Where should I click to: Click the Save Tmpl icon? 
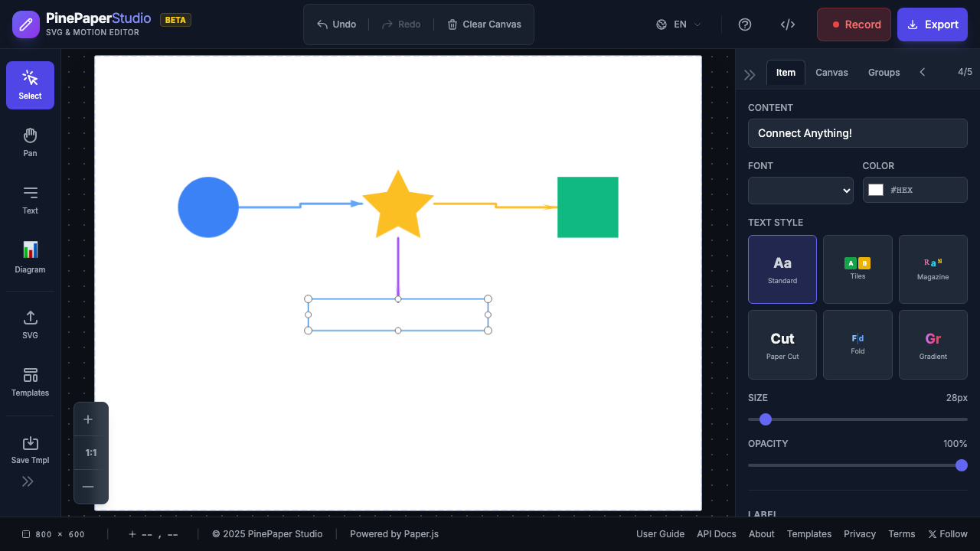(30, 449)
